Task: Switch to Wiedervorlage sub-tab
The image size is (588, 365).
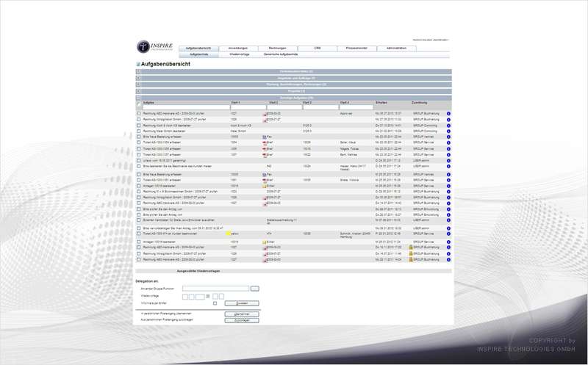Action: (240, 54)
